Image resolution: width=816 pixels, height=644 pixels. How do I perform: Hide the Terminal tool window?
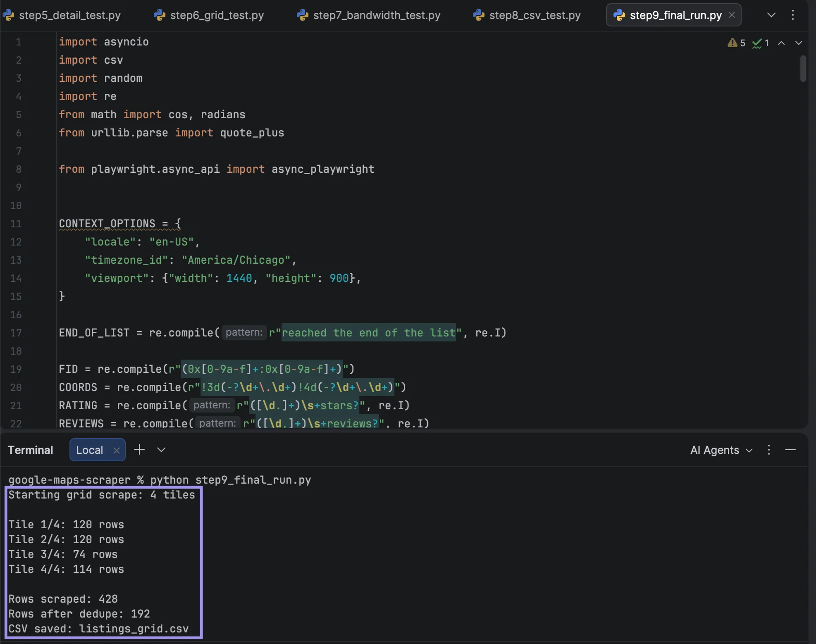[790, 450]
